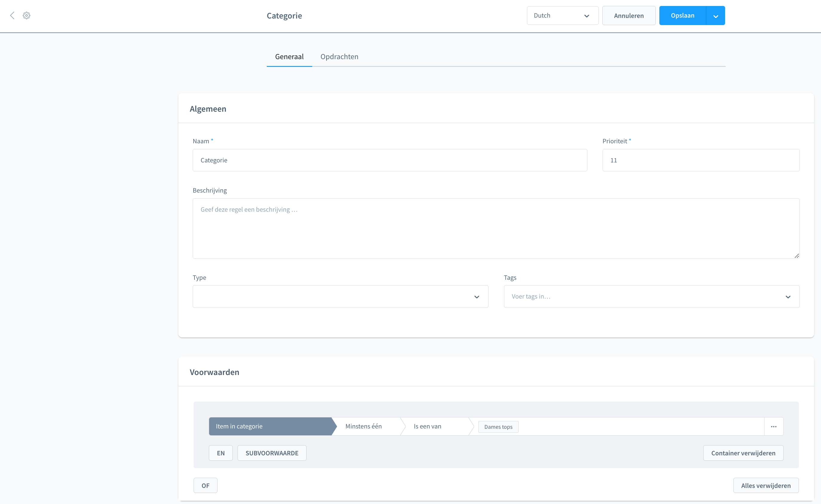Open the Type dropdown

[340, 296]
